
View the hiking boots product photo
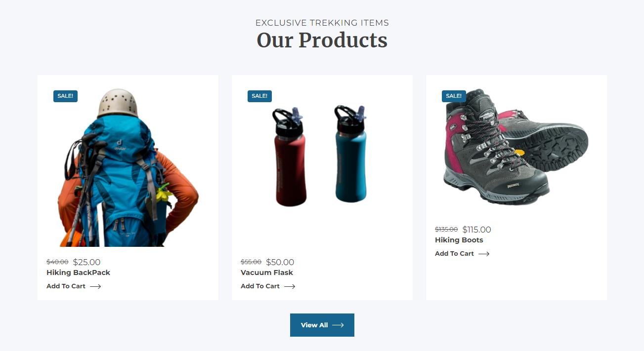(516, 147)
